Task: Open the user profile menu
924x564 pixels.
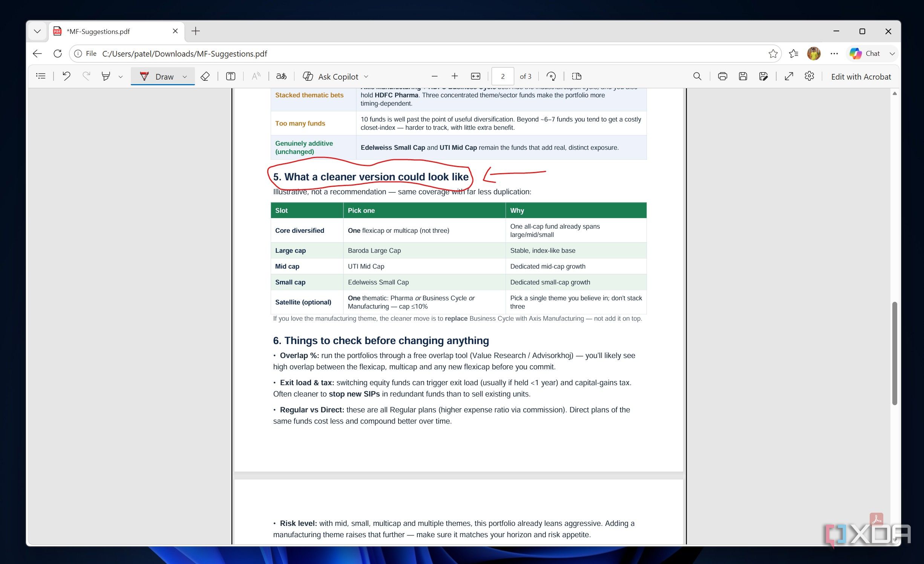Action: coord(814,54)
